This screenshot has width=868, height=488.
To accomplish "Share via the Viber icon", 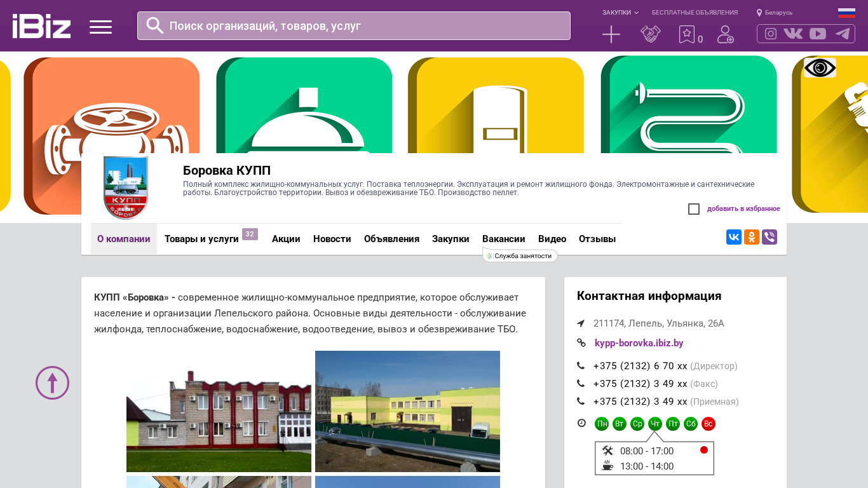I will (770, 237).
